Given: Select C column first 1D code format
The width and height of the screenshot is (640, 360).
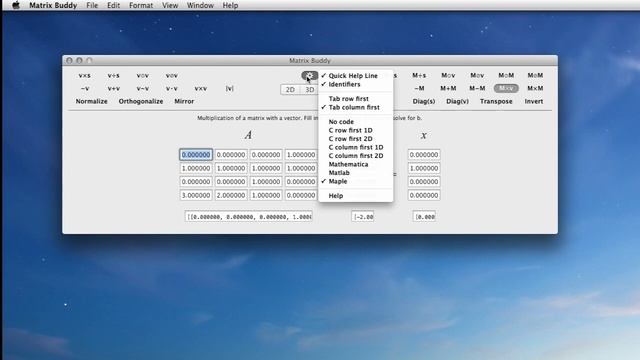Looking at the screenshot, I should pos(356,147).
